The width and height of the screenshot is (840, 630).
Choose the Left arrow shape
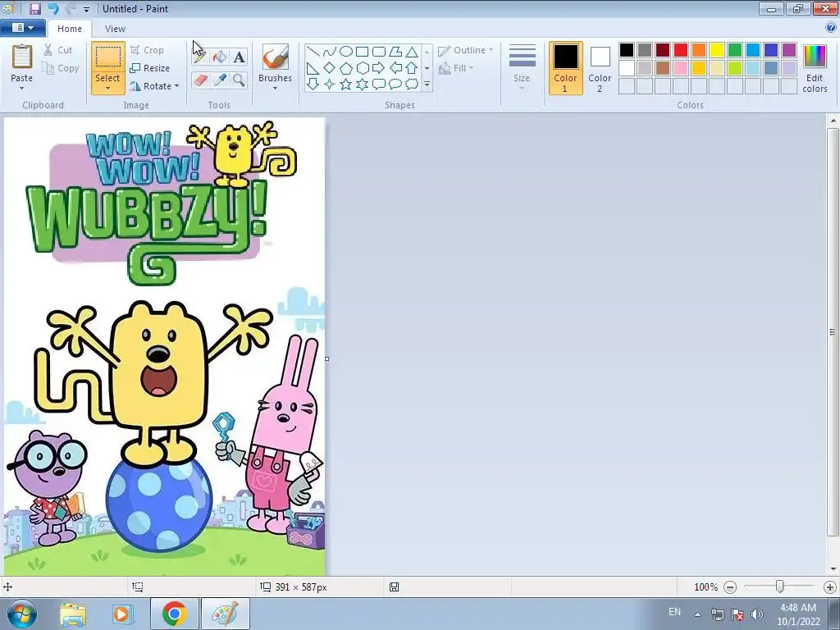pos(395,68)
